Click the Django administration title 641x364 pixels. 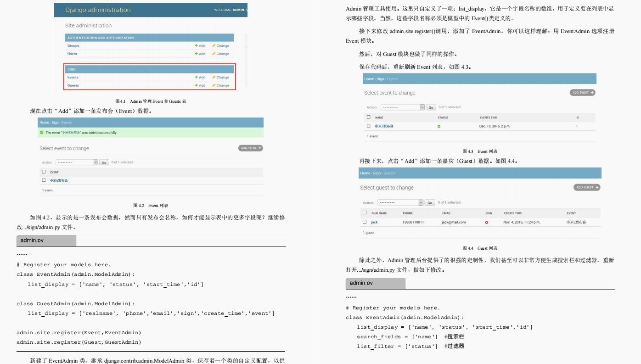[x=98, y=10]
